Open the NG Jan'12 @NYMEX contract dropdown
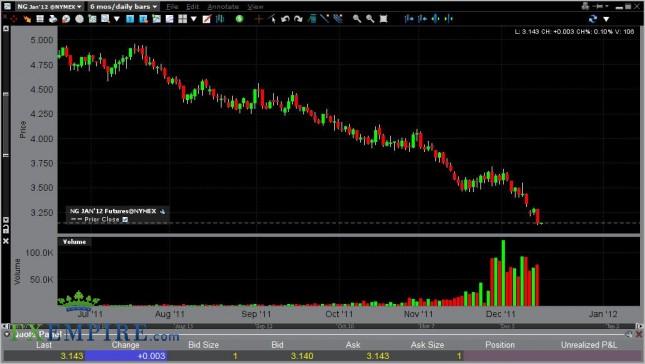Screen dimensions: 645x364 pos(49,7)
